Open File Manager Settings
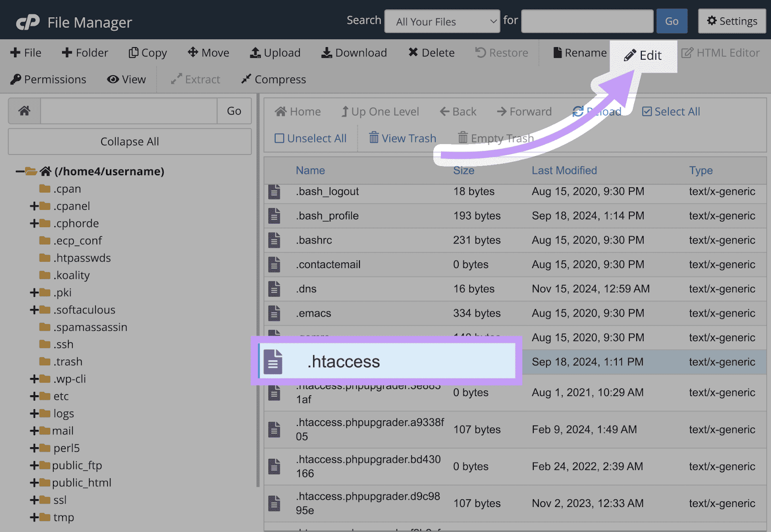 click(731, 21)
